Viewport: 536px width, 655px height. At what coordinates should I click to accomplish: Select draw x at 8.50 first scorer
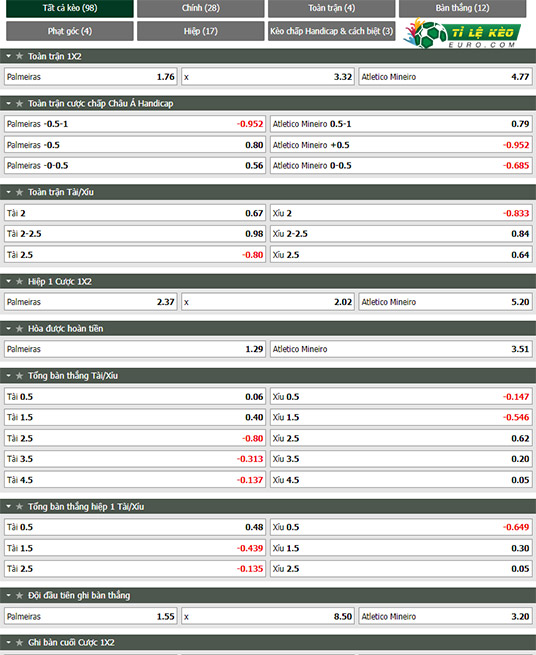coord(268,617)
